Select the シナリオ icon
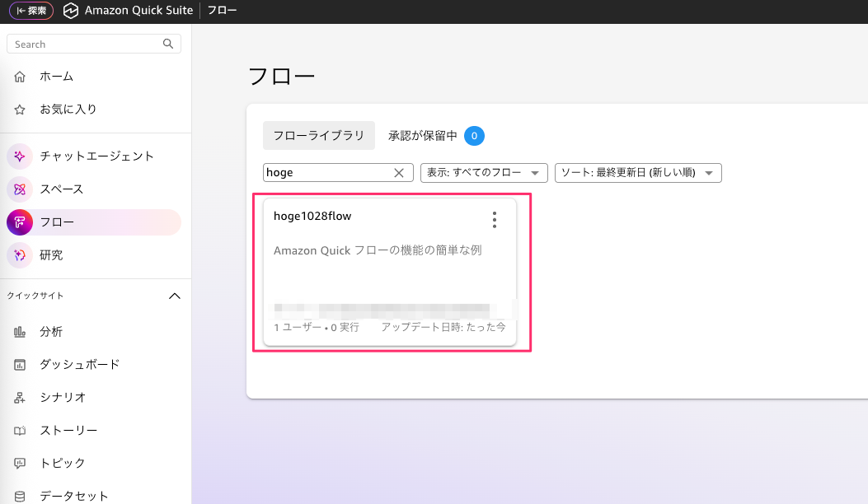This screenshot has width=868, height=504. click(x=18, y=397)
